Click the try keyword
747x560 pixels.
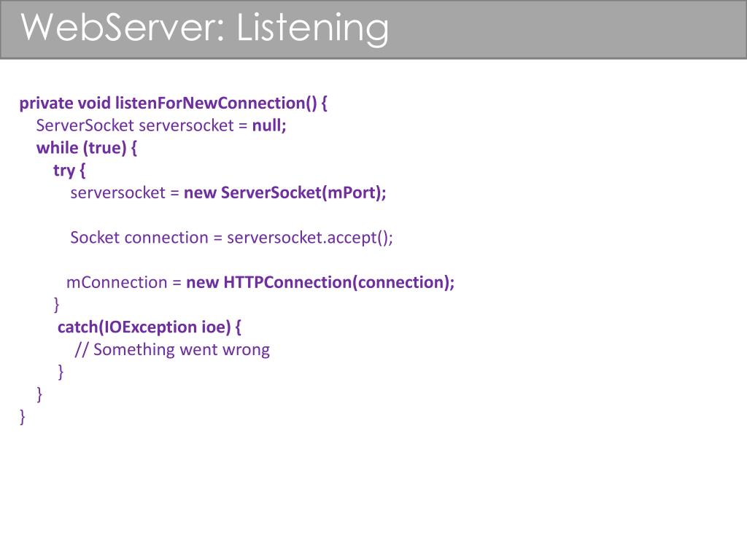point(64,171)
